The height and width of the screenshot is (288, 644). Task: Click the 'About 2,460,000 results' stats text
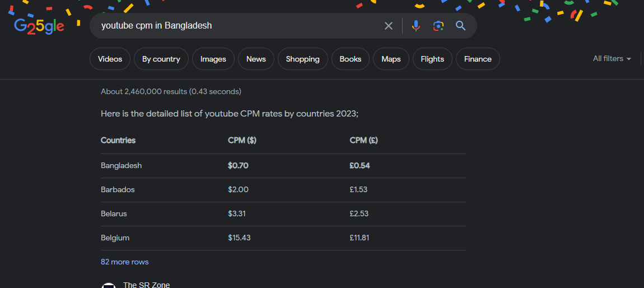tap(171, 92)
